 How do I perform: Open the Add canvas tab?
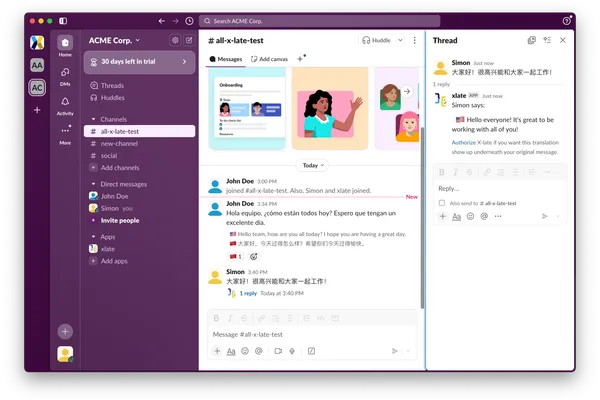pos(269,59)
